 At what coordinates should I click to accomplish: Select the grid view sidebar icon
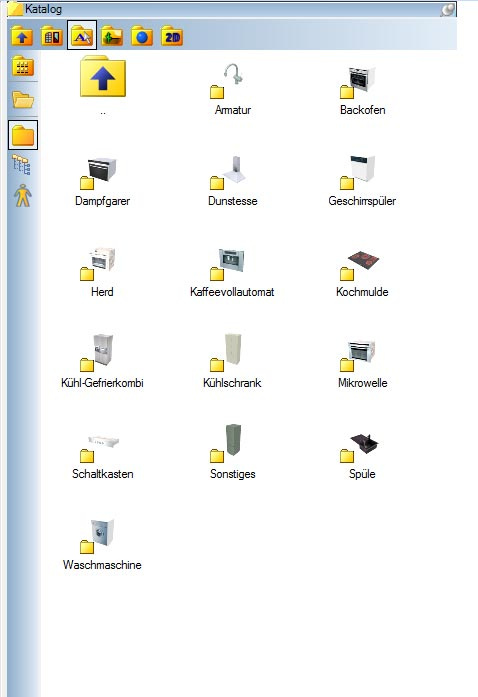tap(23, 66)
